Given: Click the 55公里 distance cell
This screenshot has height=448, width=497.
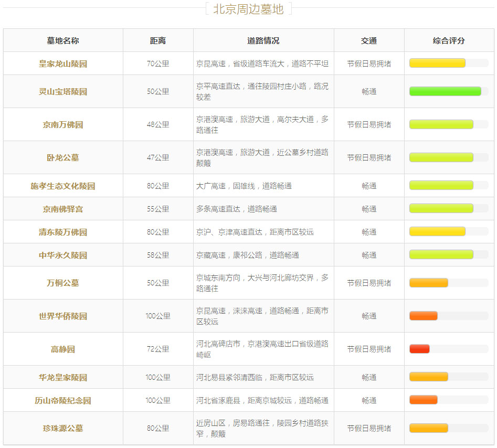Looking at the screenshot, I should click(x=158, y=209).
